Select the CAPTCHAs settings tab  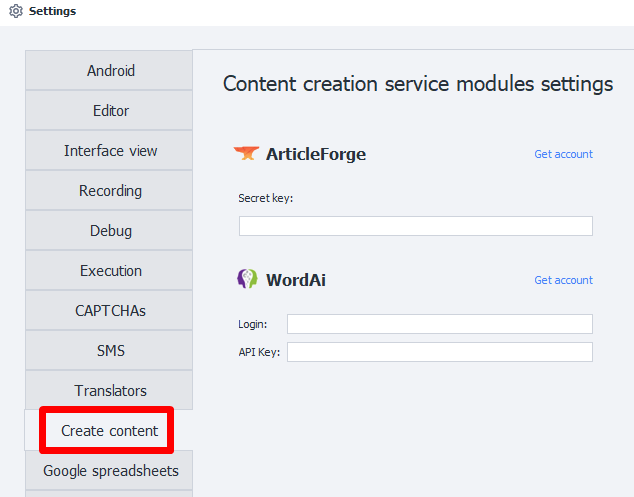point(110,311)
